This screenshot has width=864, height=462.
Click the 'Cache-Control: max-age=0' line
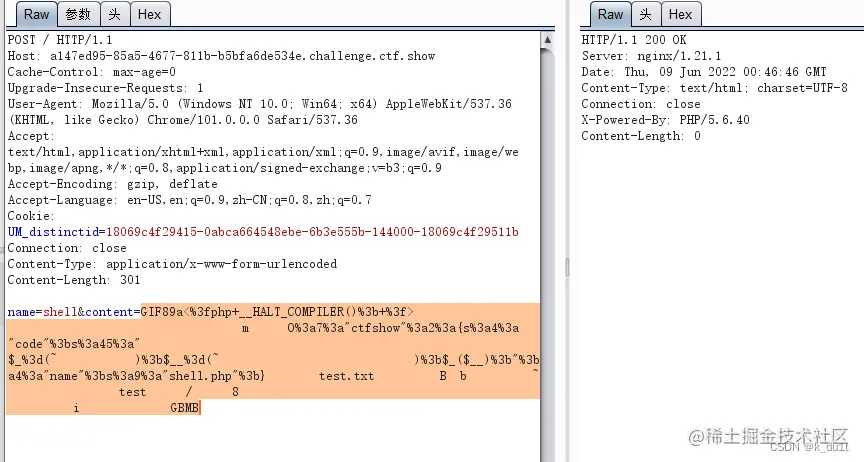click(x=91, y=72)
